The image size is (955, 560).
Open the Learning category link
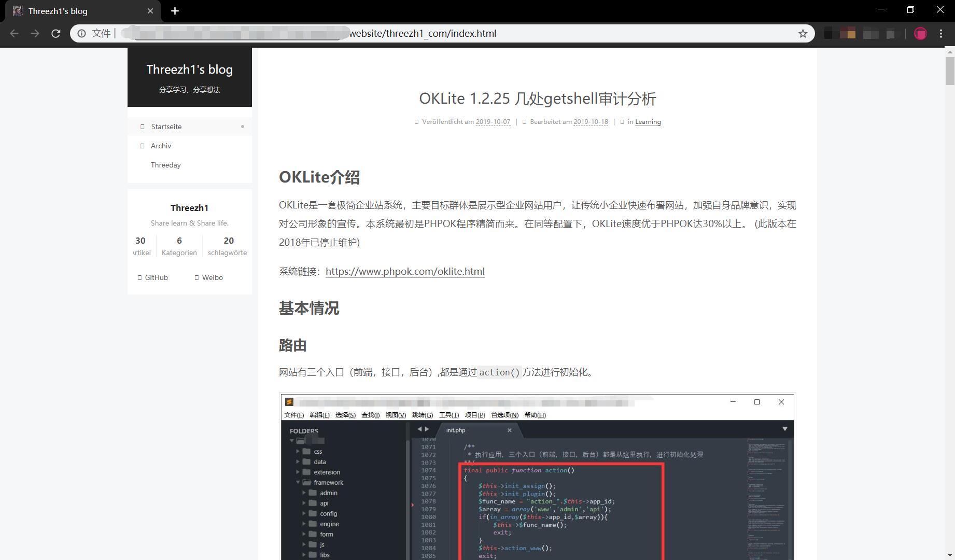pos(648,122)
